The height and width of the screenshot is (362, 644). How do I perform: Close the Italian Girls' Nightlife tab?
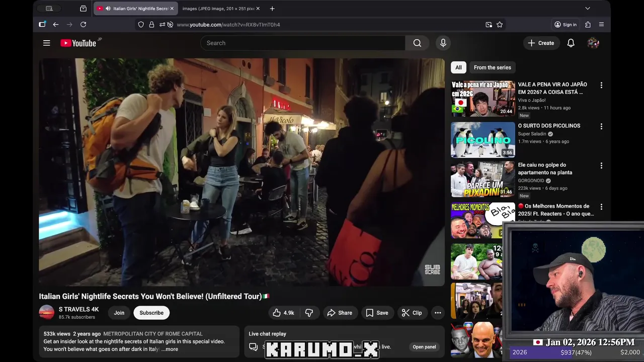172,9
